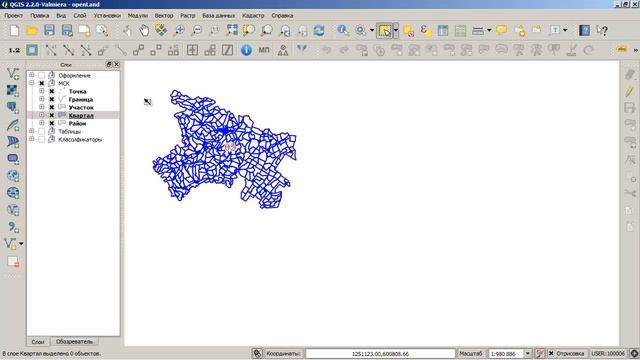The height and width of the screenshot is (360, 640).
Task: Expand the Точка layer node
Action: pos(42,91)
